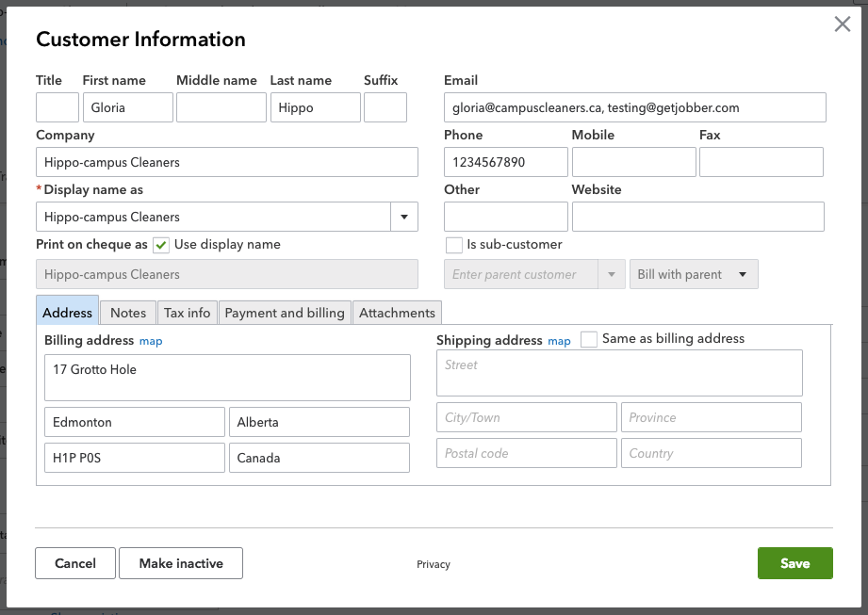Close the Customer Information dialog
868x615 pixels.
click(842, 24)
